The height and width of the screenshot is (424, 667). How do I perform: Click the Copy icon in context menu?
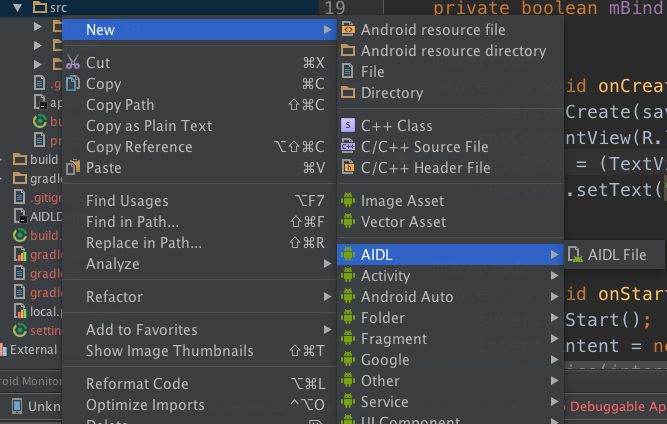[73, 84]
